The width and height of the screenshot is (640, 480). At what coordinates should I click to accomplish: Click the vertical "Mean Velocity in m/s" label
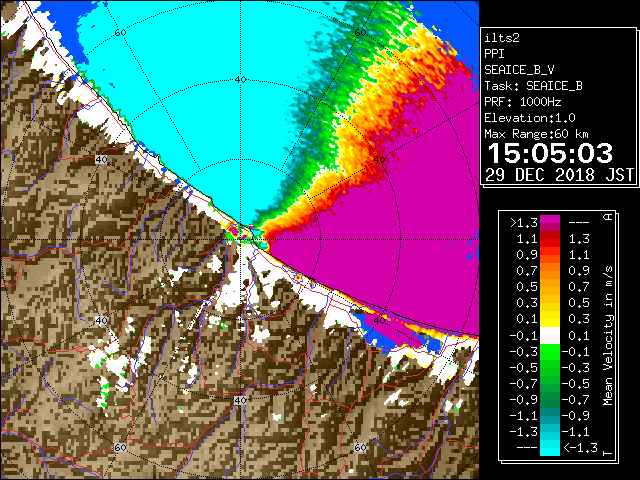pyautogui.click(x=608, y=335)
